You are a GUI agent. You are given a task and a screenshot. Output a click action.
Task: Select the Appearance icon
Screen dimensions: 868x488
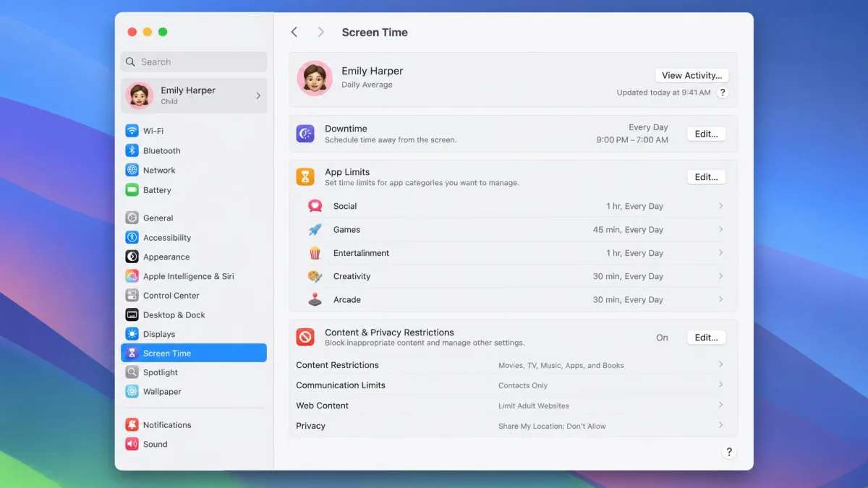(132, 257)
